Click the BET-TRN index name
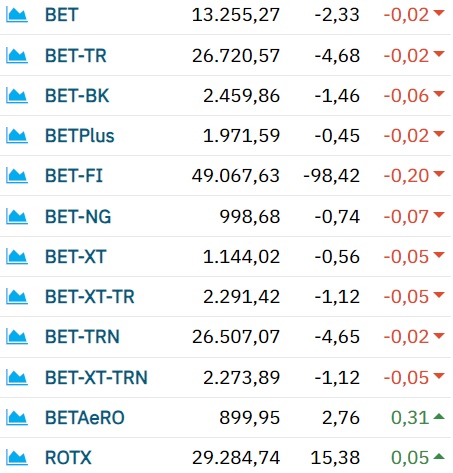The height and width of the screenshot is (473, 453). tap(82, 337)
